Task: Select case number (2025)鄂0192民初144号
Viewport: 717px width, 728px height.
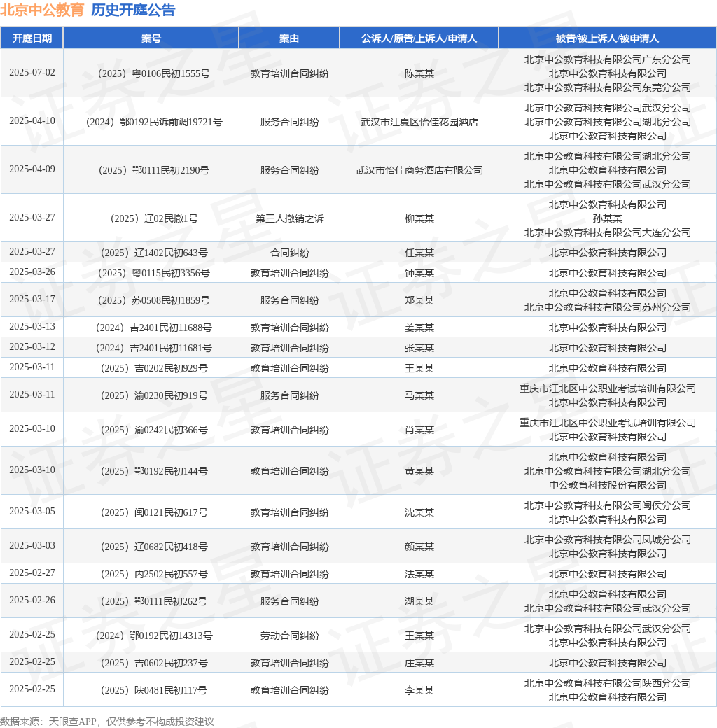Action: tap(151, 471)
